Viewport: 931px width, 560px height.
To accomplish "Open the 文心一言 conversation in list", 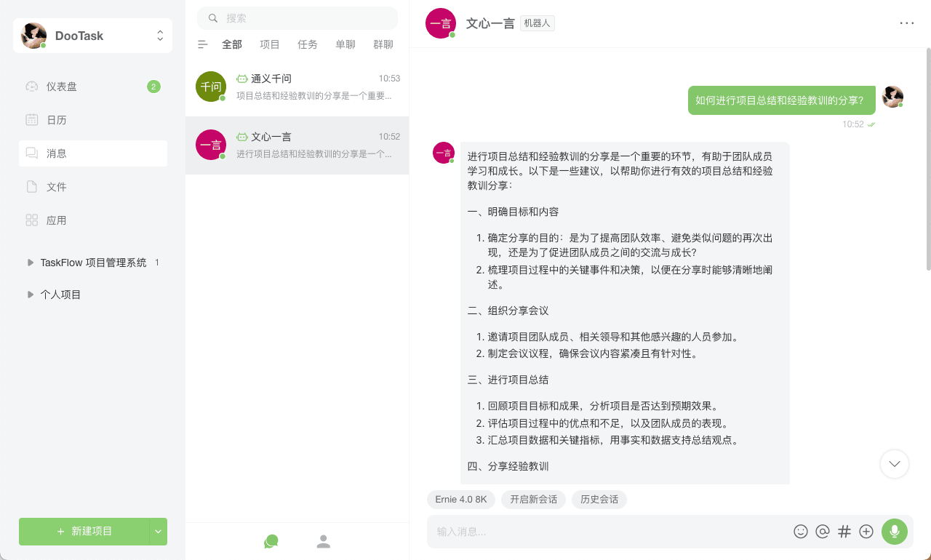I will pos(297,145).
